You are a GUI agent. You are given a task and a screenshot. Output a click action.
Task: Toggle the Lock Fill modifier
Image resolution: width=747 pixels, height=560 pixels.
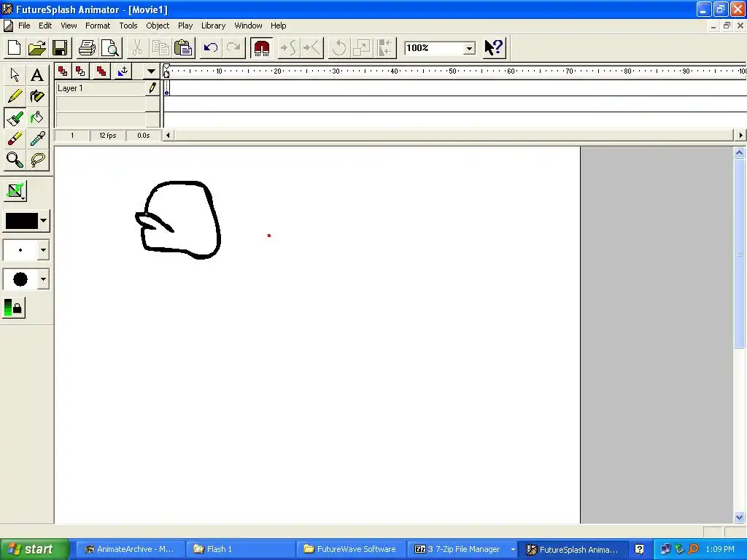[14, 308]
